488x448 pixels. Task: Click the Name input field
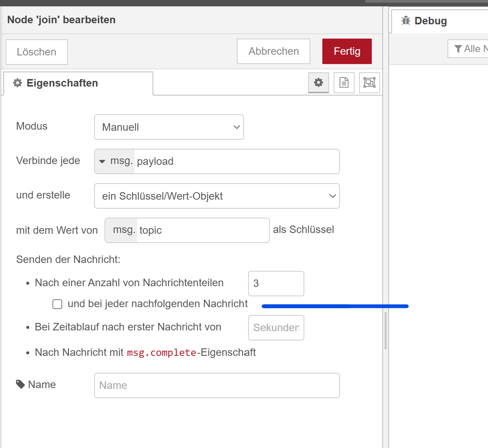coord(217,385)
